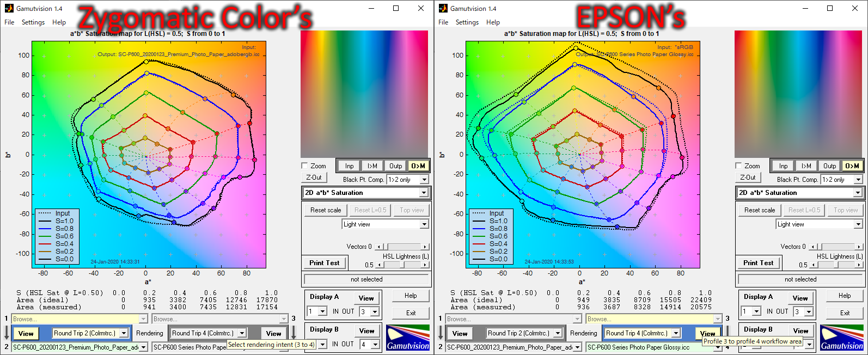Click the Exit button in the EPSON's window
The width and height of the screenshot is (868, 355).
(845, 313)
